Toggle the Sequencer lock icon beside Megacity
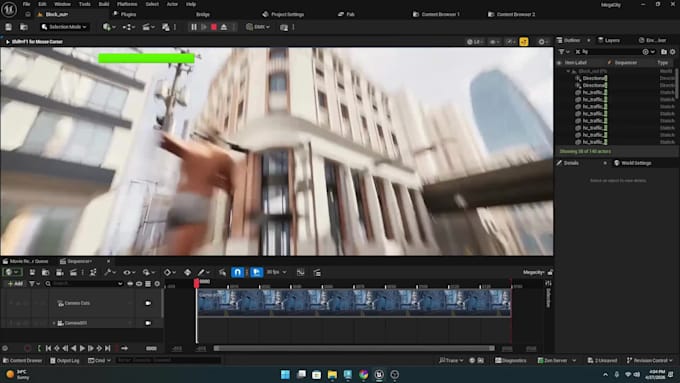The width and height of the screenshot is (680, 383). point(549,272)
